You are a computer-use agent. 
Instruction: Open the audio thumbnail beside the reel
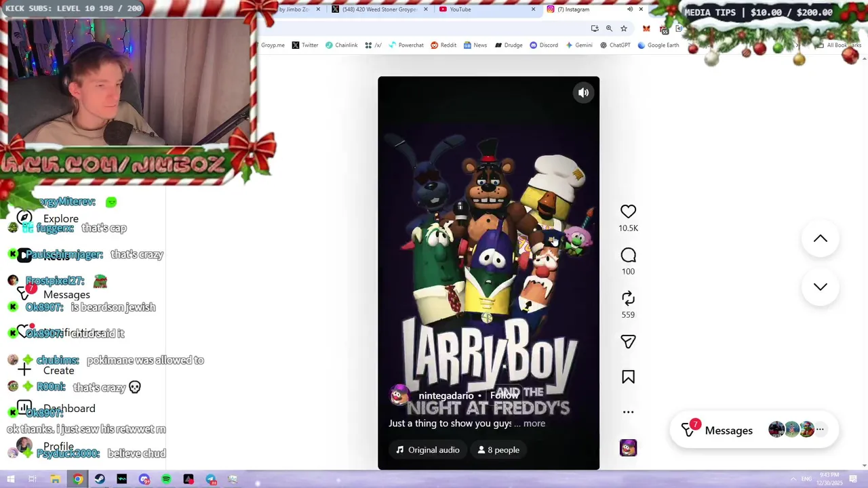pos(628,448)
